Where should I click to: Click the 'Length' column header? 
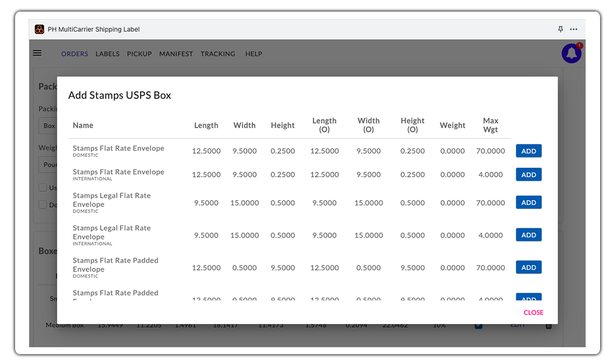coord(206,125)
